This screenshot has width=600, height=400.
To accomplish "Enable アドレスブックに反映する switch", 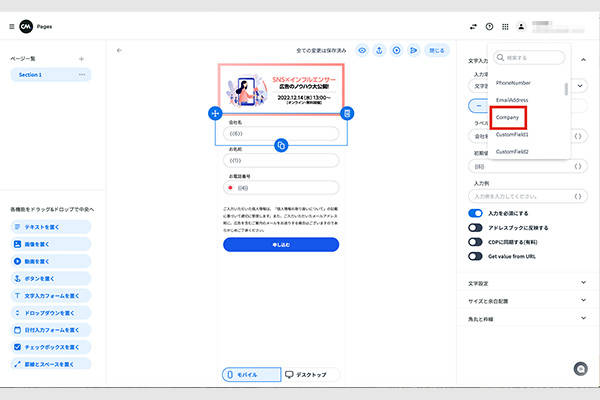I will coord(476,227).
